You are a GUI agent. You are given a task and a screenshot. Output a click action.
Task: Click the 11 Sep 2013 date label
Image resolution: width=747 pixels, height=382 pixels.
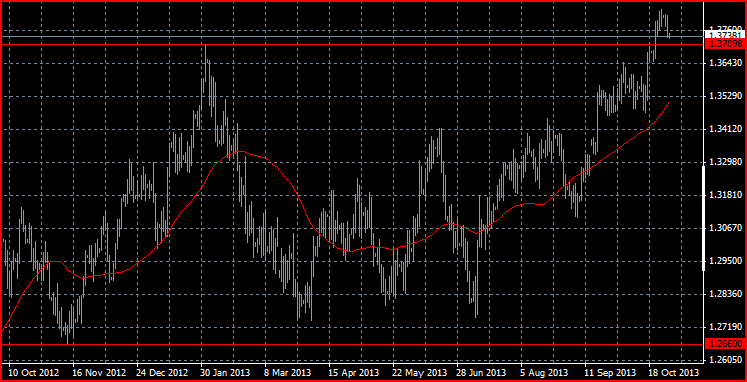pos(611,372)
